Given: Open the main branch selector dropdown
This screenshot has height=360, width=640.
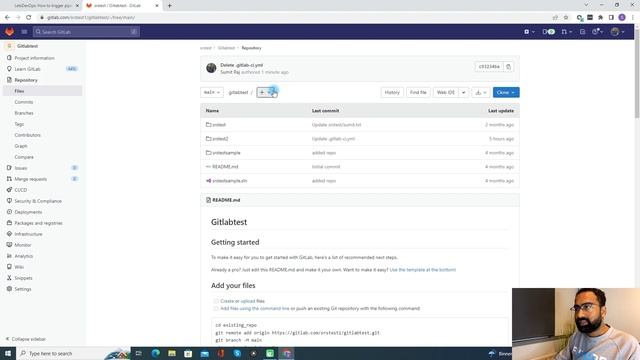Looking at the screenshot, I should 212,93.
